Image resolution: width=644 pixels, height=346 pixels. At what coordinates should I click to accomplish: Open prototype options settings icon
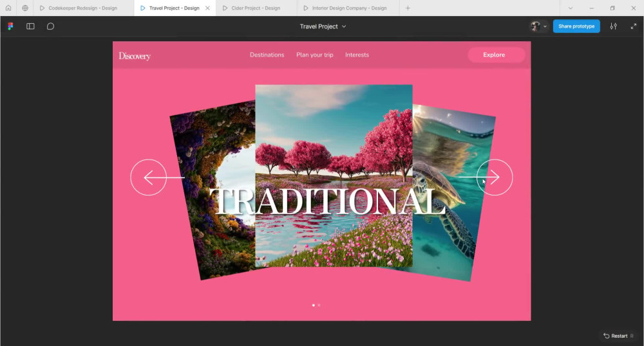click(613, 26)
